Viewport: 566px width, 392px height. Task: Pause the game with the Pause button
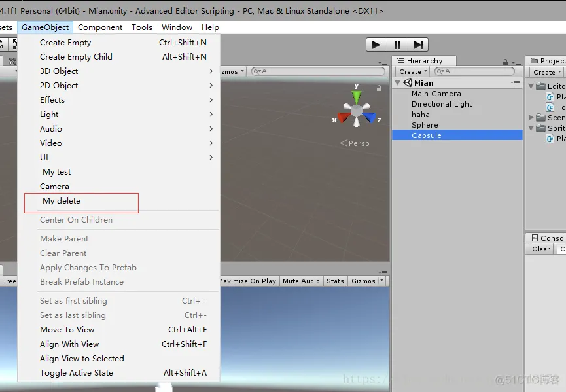click(x=397, y=45)
